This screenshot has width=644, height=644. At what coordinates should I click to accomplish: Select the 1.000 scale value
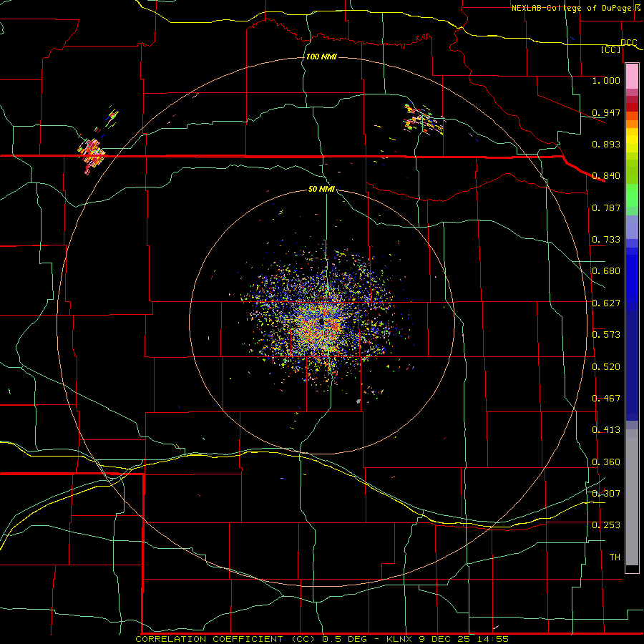pos(606,80)
